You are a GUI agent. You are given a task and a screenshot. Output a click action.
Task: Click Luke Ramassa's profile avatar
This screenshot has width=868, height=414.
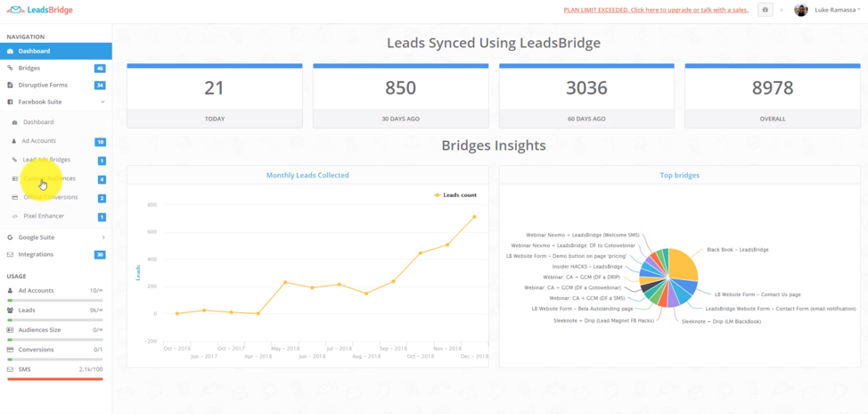(800, 10)
